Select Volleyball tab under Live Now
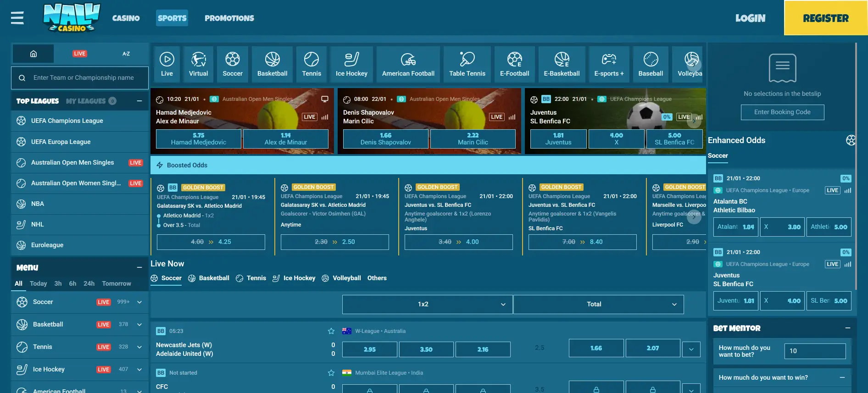868x393 pixels. point(341,278)
